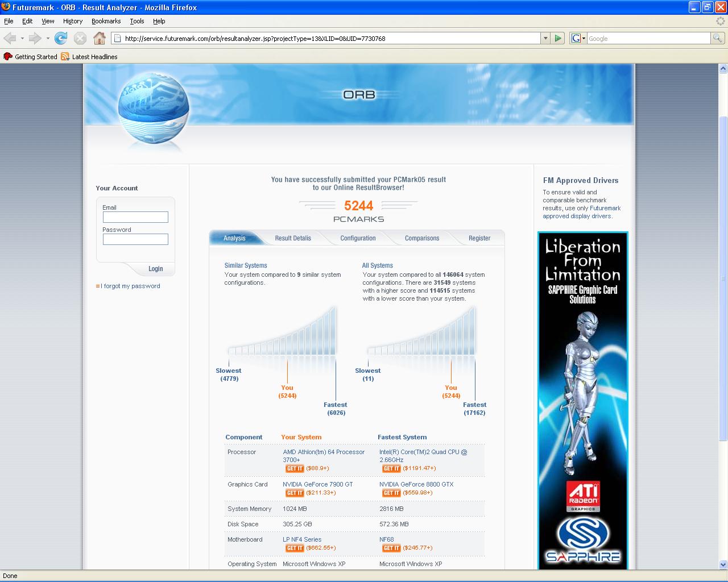Click GET IT for GeForce 8800 GTX
728x582 pixels.
[x=391, y=493]
